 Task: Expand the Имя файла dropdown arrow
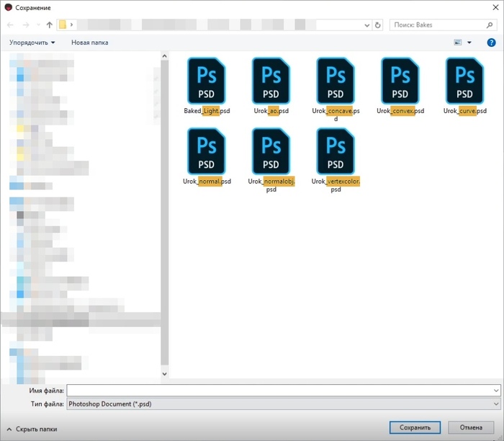click(495, 391)
